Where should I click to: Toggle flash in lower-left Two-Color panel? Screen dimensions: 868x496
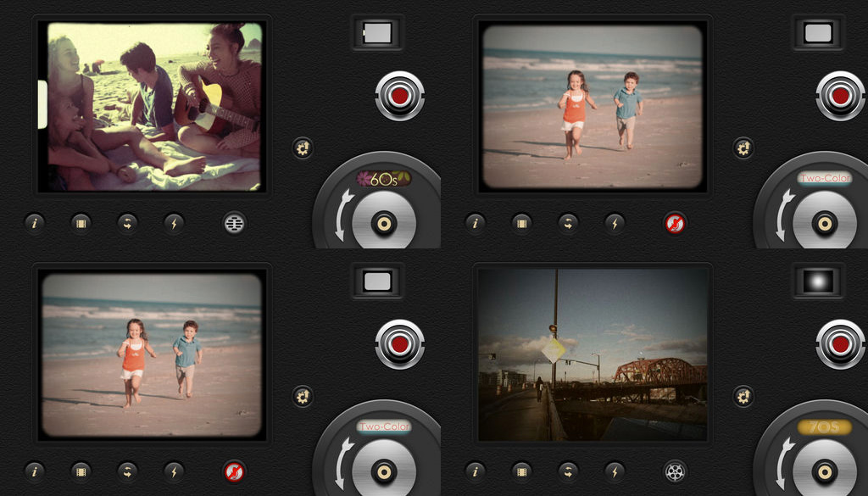click(x=174, y=471)
